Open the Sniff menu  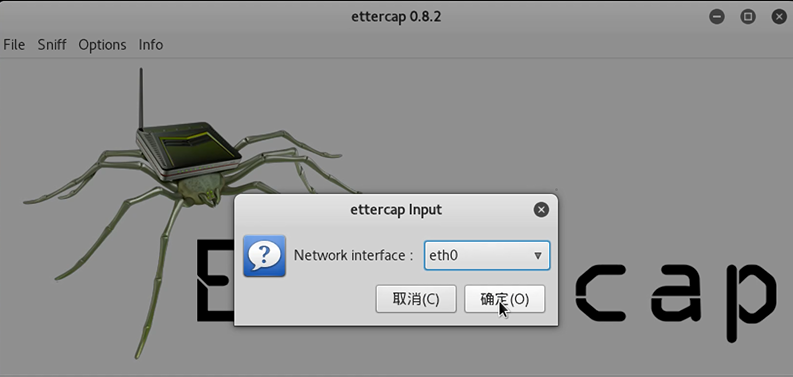(x=52, y=45)
